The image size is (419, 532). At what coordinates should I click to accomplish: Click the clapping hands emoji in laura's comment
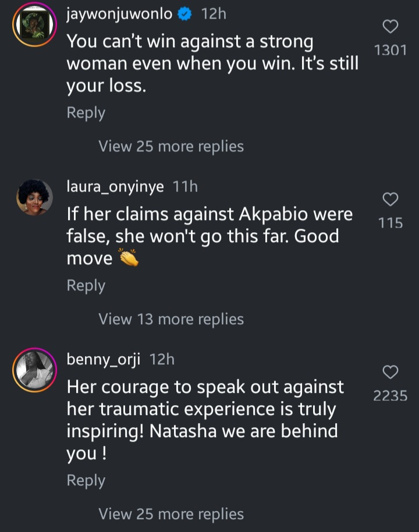(x=129, y=258)
